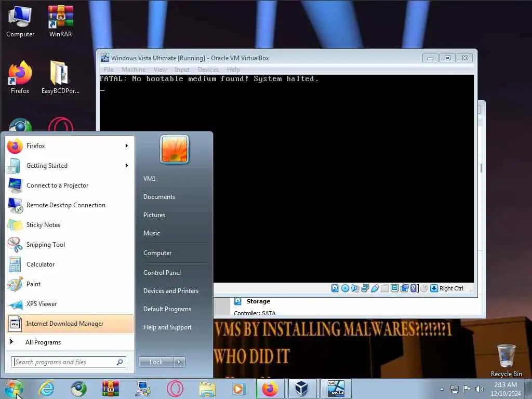Open Windows Explorer folder icon in taskbar

tap(207, 389)
